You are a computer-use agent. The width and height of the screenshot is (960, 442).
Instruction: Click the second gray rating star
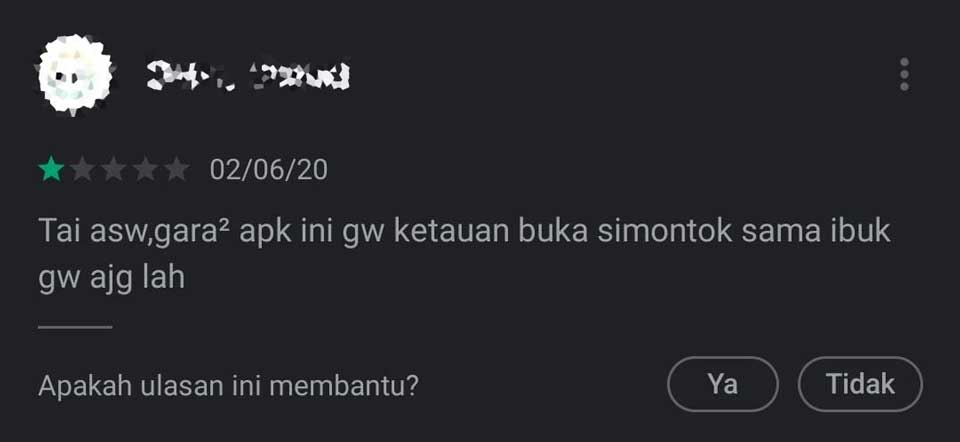tap(83, 169)
